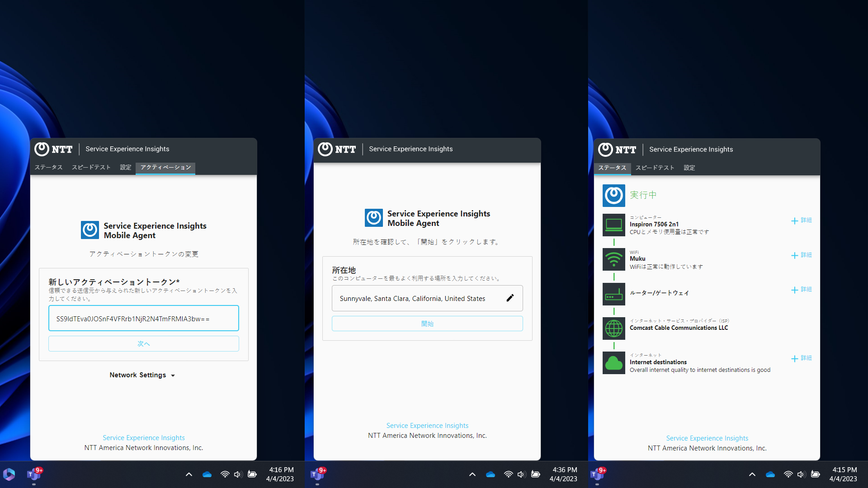Click the activation token input field
This screenshot has width=868, height=488.
click(144, 319)
